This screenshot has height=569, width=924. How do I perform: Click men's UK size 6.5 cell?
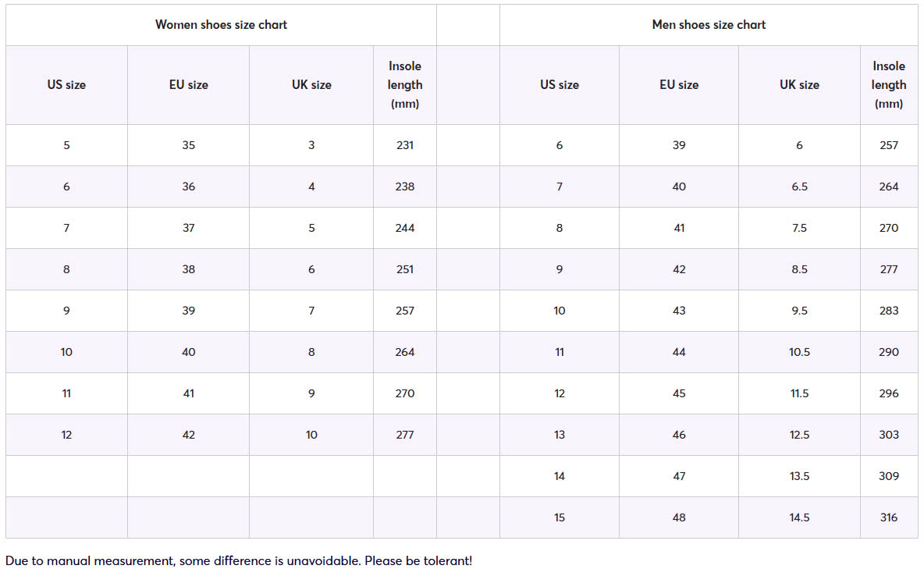pyautogui.click(x=799, y=187)
